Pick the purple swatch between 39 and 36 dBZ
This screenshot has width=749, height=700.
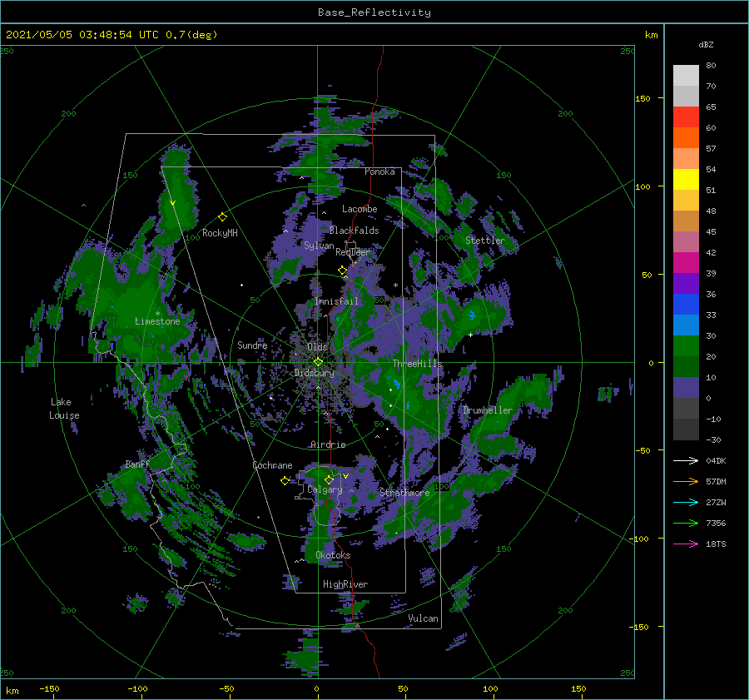(686, 284)
